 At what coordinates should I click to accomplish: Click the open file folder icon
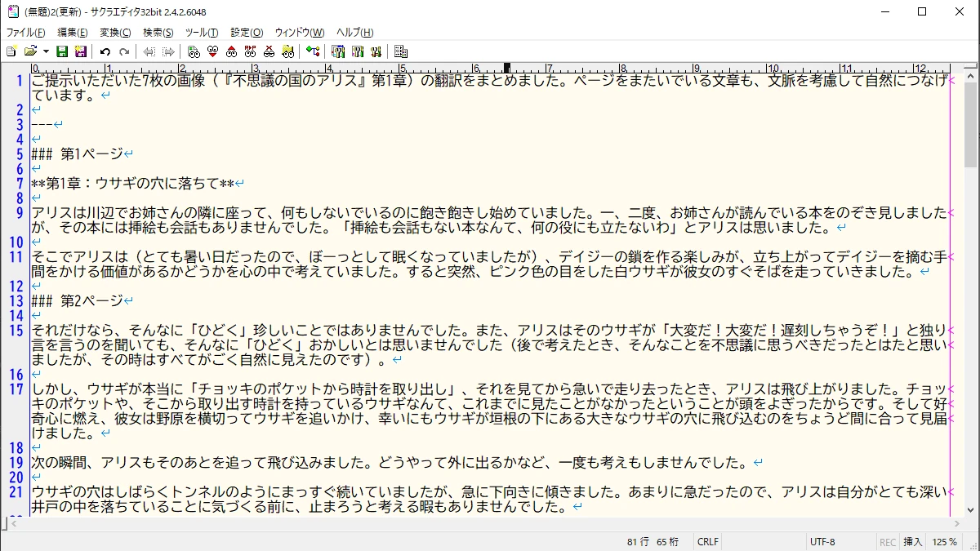point(29,51)
